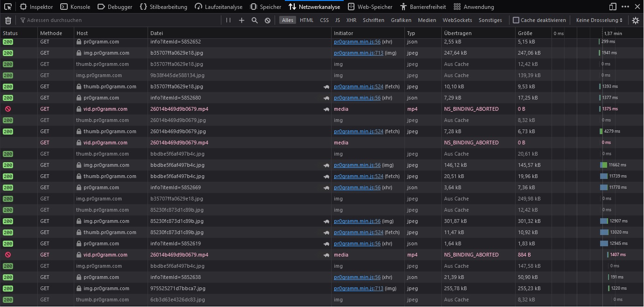Click the 301,87 kB transferred cell

click(x=478, y=221)
